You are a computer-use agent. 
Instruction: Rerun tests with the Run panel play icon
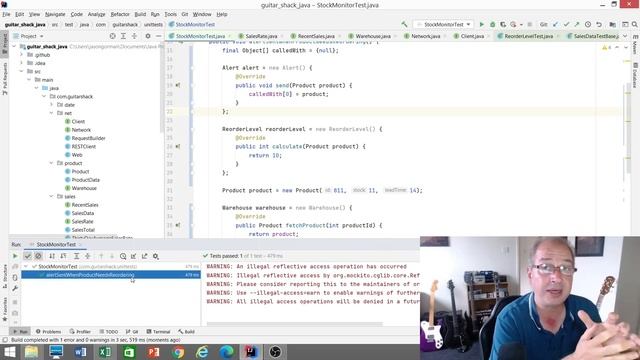point(15,256)
